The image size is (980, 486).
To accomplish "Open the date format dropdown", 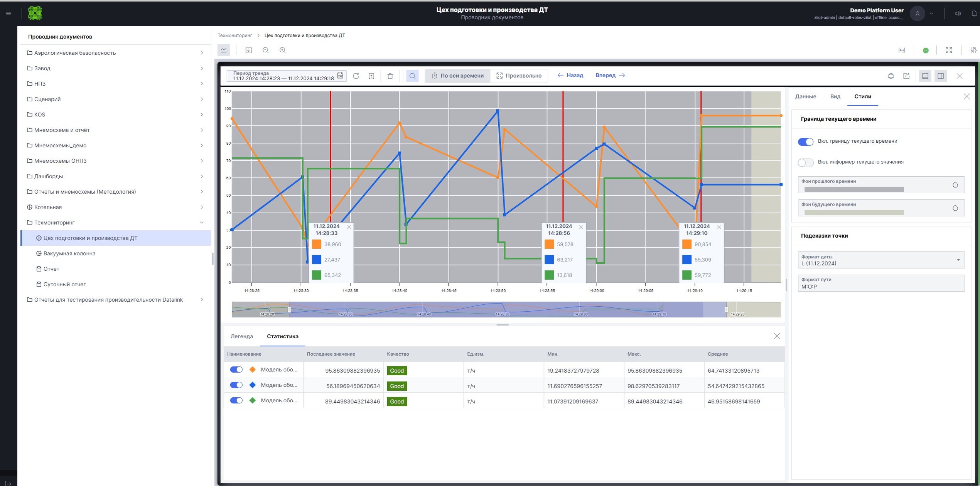I will click(x=881, y=260).
